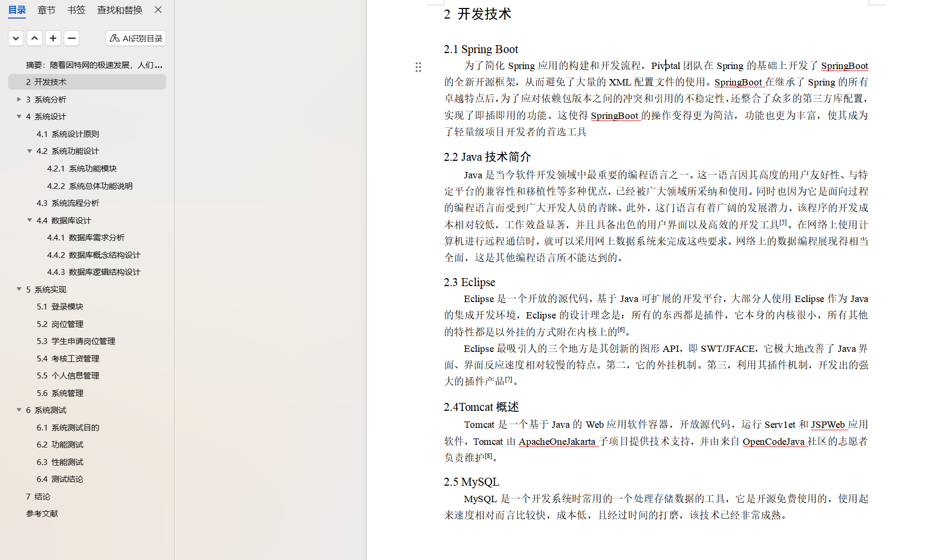The image size is (945, 560).
Task: Jump to 4.1 系统设计原则
Action: (x=68, y=134)
